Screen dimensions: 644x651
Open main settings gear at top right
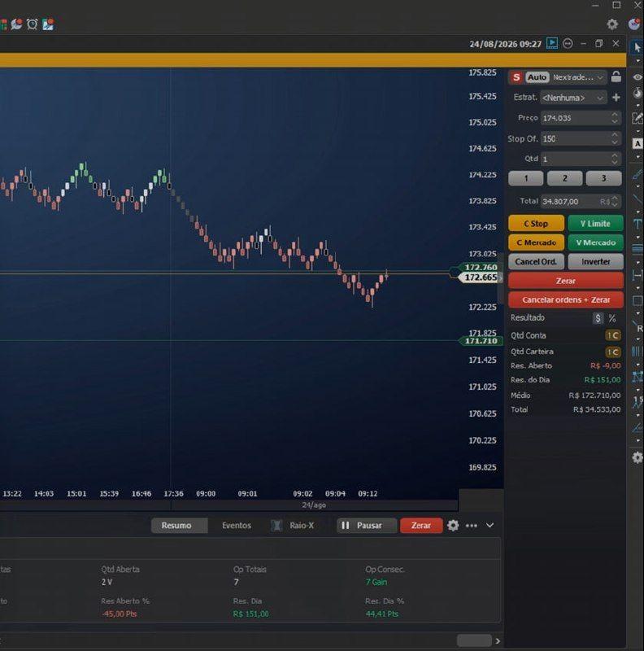coord(612,24)
